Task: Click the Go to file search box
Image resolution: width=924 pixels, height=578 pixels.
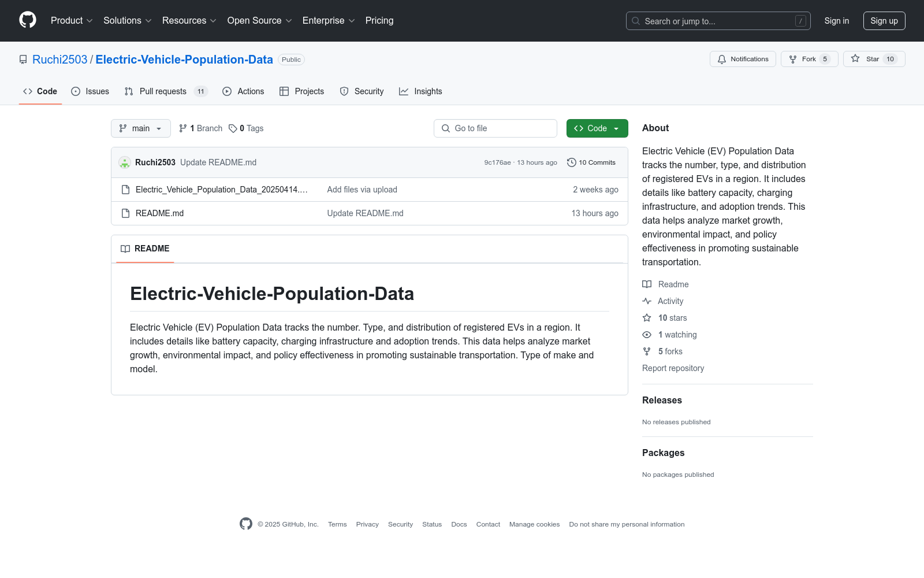Action: click(x=495, y=128)
